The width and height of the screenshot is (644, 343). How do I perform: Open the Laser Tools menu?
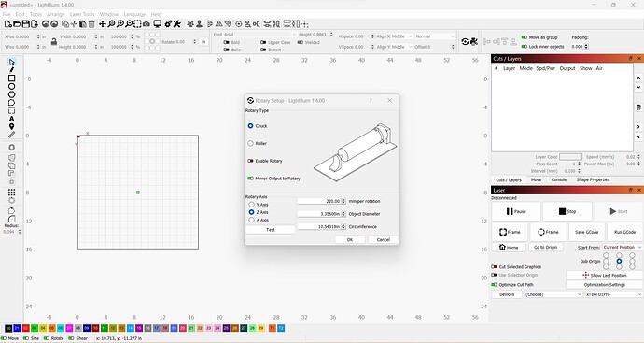(82, 14)
